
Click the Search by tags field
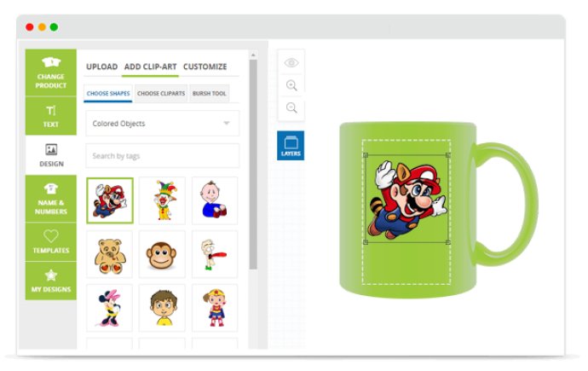(163, 156)
